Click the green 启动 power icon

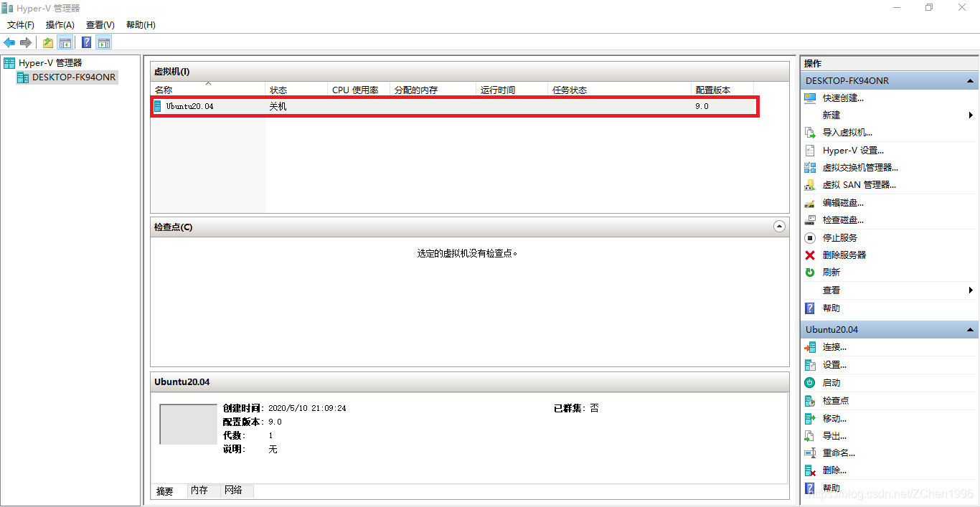[x=810, y=383]
